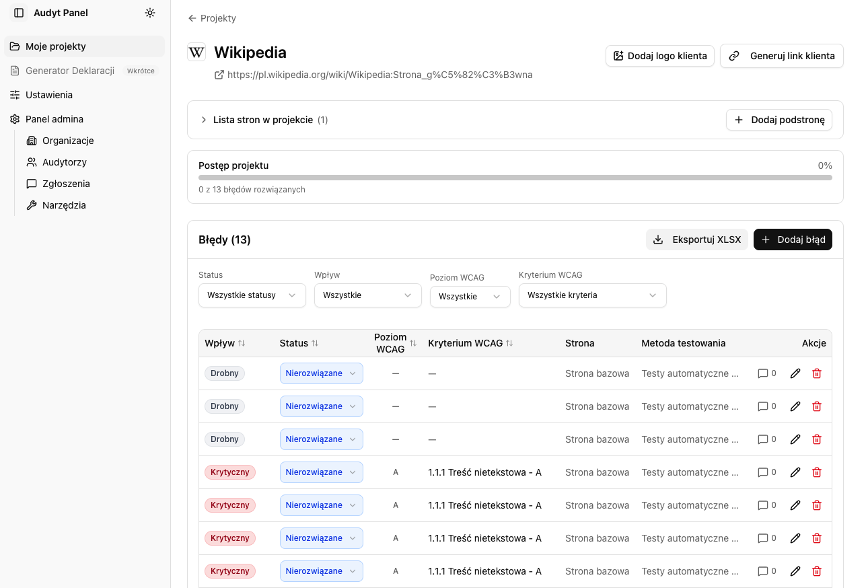The image size is (868, 588).
Task: Switch theme with the sun icon
Action: 150,13
